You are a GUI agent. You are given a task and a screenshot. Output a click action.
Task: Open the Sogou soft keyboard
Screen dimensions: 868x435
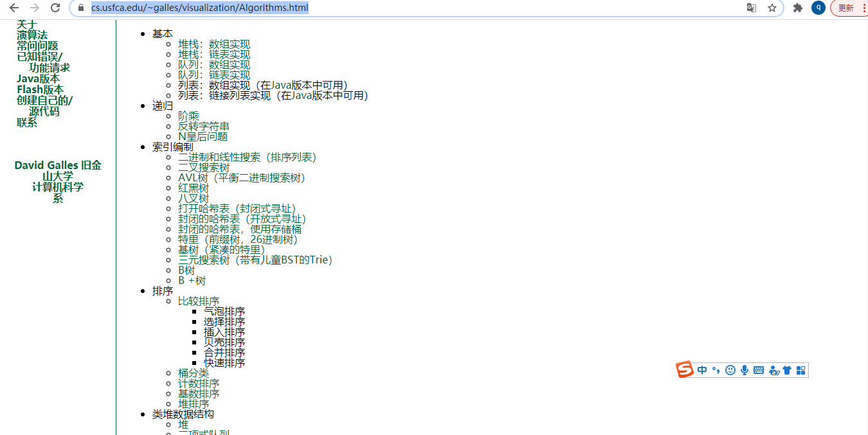759,370
